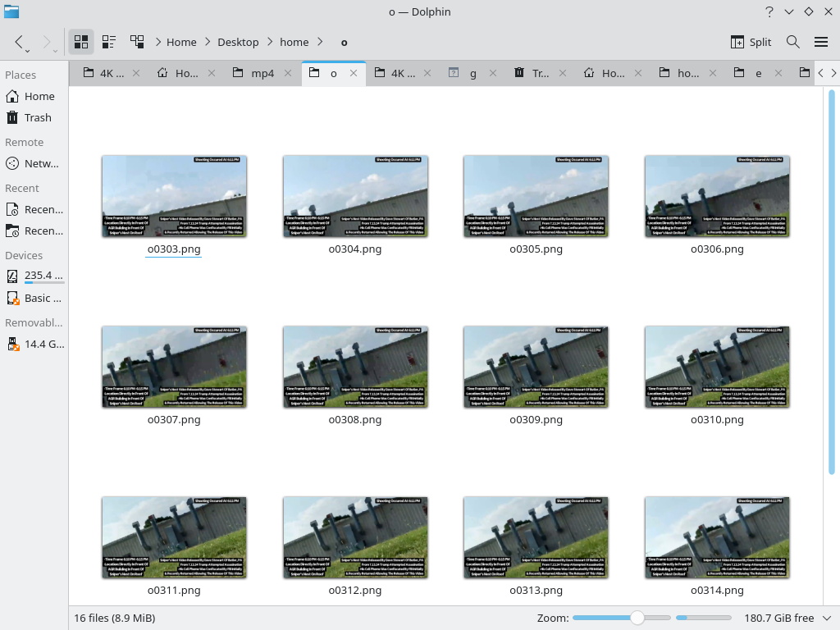Screen dimensions: 840x630
Task: Open the 14.4 GiB removable device
Action: coord(43,344)
